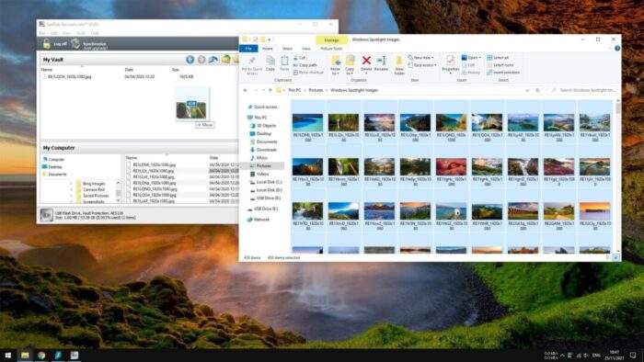
Task: Click the first thumbnail, blue lagoon image
Action: [307, 122]
